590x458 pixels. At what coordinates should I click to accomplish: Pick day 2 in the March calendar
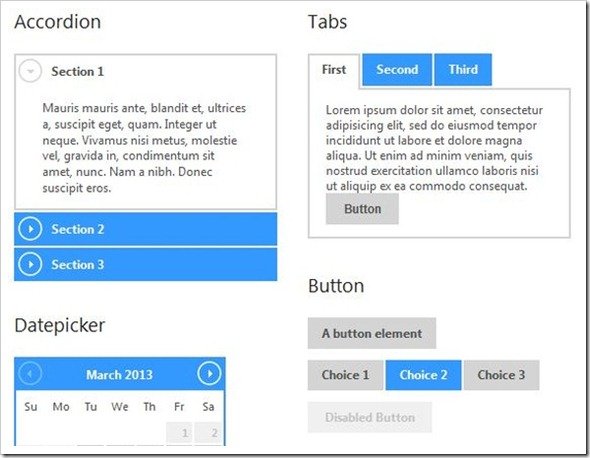pos(209,433)
